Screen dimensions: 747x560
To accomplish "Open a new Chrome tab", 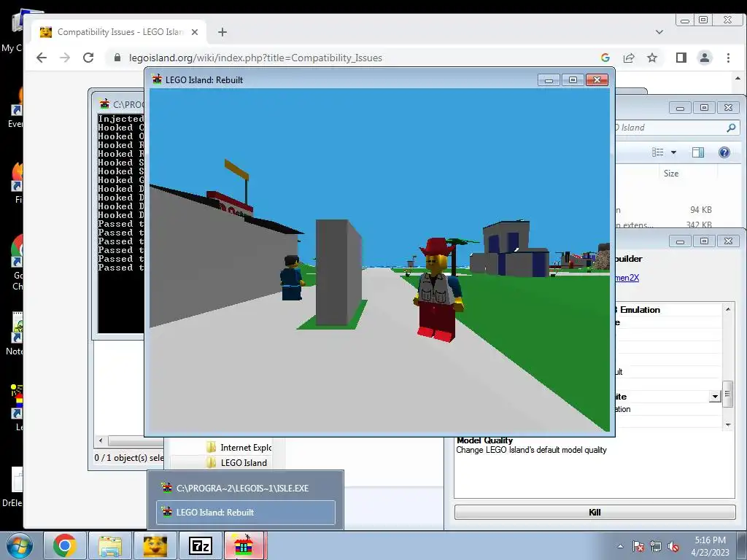I will [x=222, y=32].
